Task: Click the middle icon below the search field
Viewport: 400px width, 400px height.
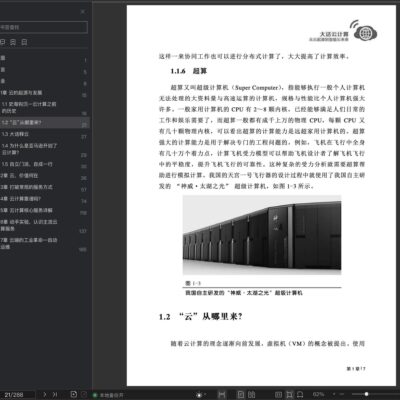Action: pos(13,42)
